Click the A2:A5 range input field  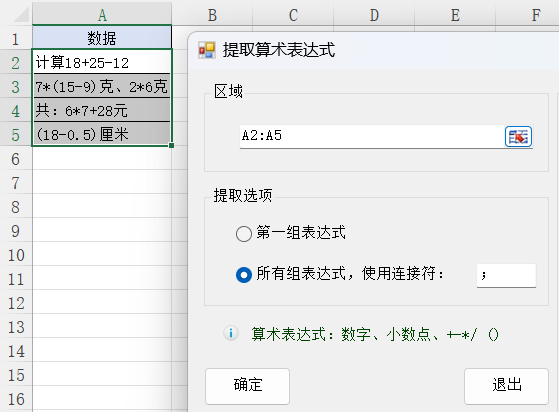pos(372,137)
